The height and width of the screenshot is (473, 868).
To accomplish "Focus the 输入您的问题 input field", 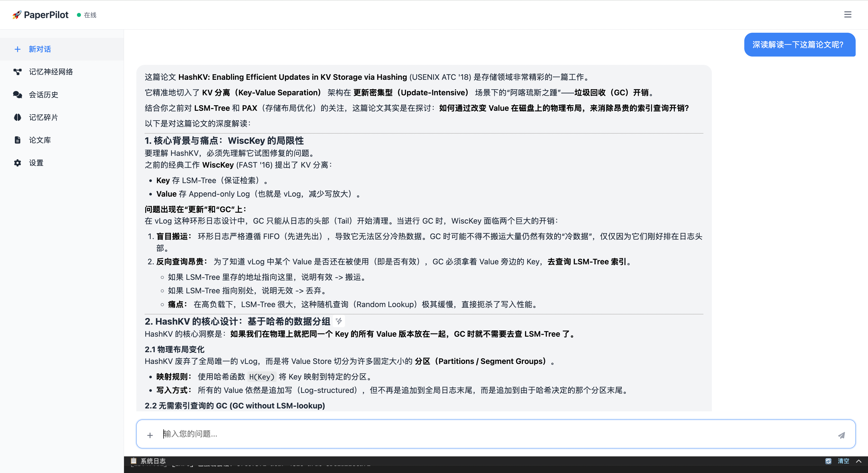I will pos(495,434).
